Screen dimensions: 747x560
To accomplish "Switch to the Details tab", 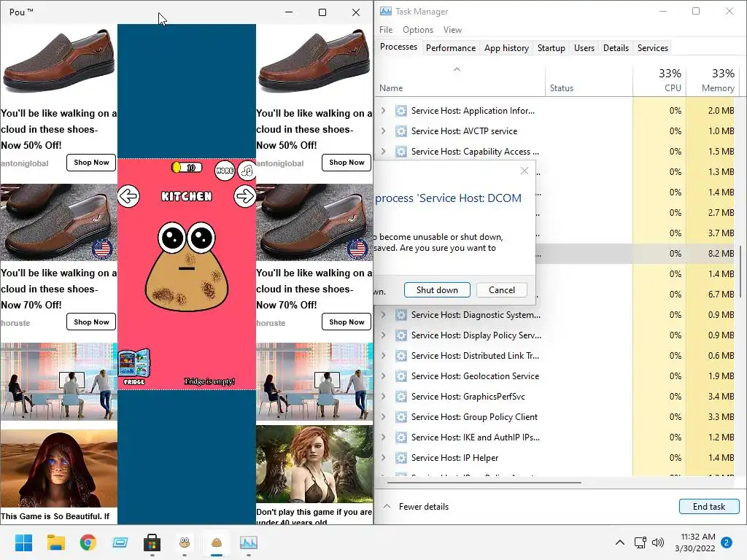I will point(616,47).
